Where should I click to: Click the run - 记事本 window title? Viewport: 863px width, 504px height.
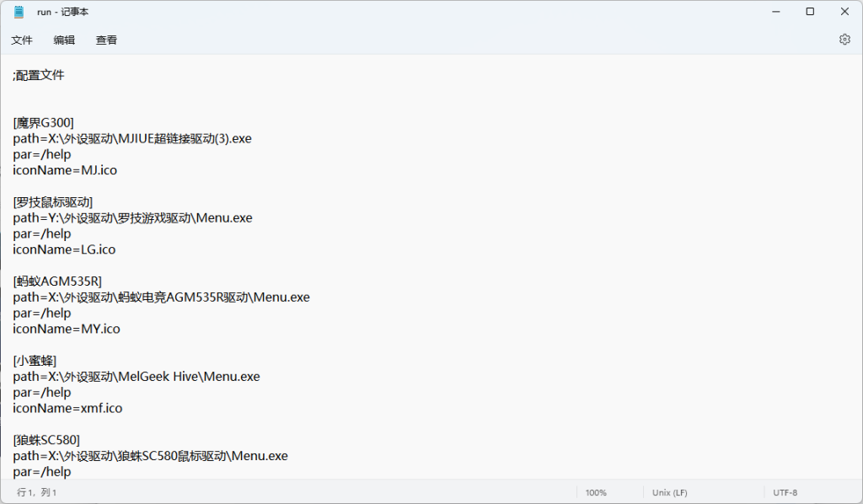62,12
